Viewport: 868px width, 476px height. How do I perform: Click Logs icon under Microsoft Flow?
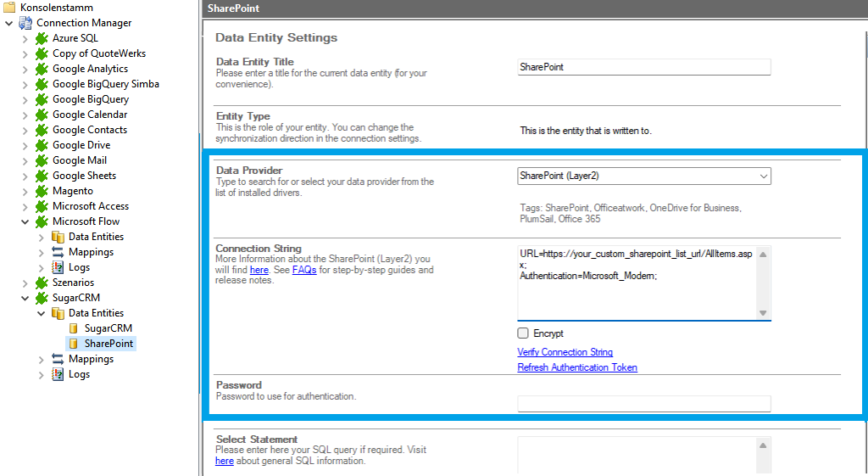58,267
